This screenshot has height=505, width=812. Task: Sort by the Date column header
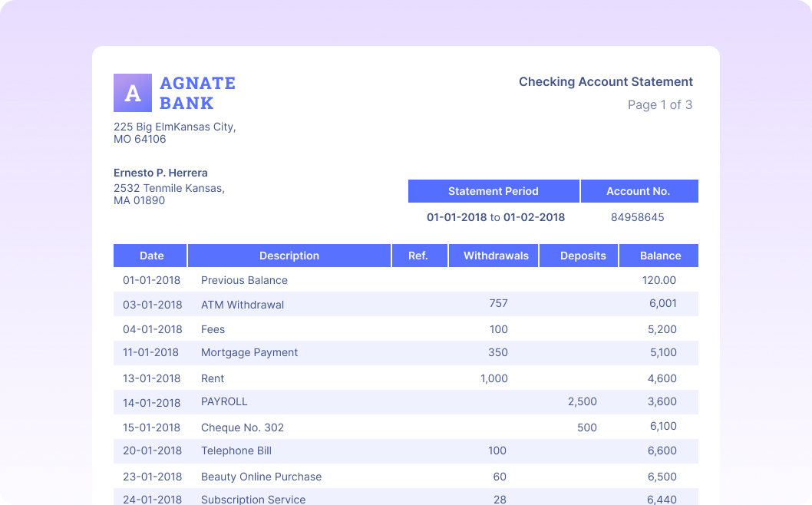click(x=150, y=256)
